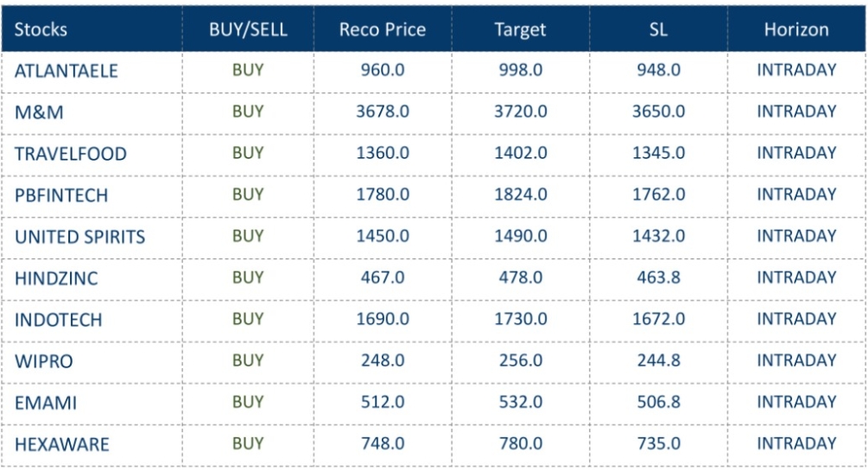Select WIPRO target value 256.0

click(520, 360)
